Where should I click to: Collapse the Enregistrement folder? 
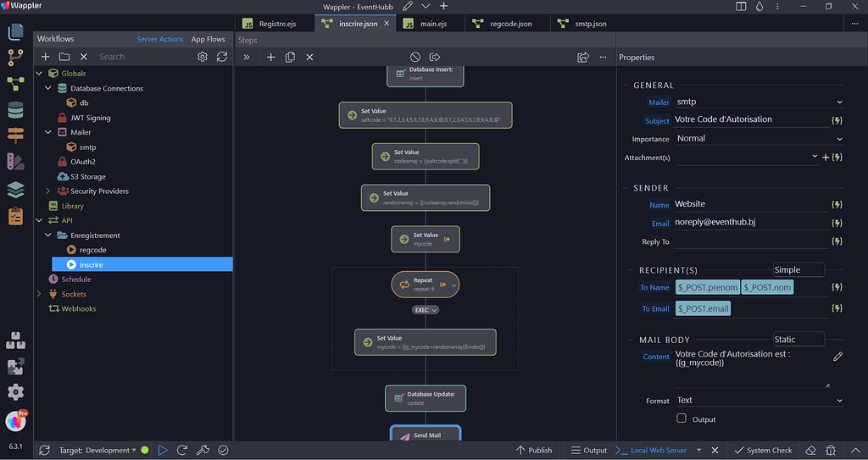pyautogui.click(x=49, y=236)
